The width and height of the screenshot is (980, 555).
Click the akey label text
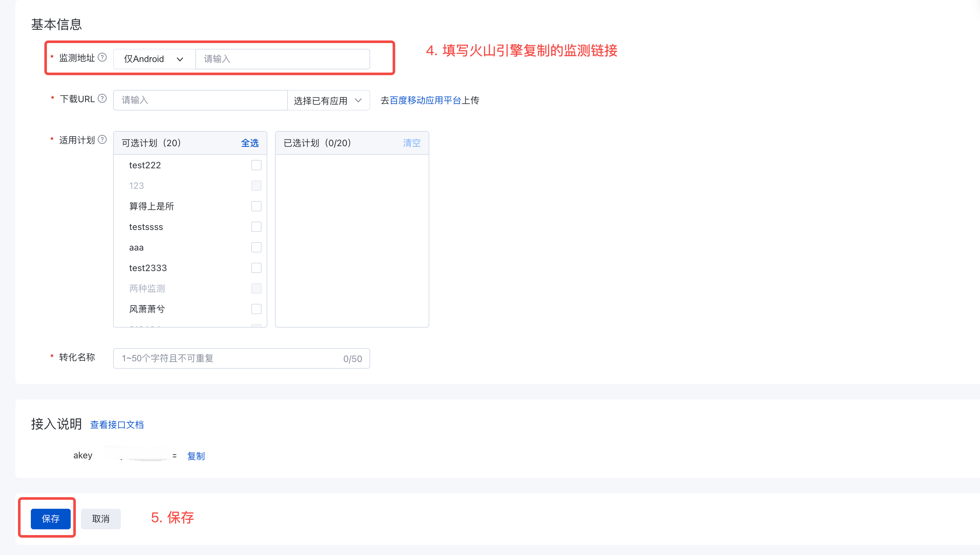click(x=83, y=455)
